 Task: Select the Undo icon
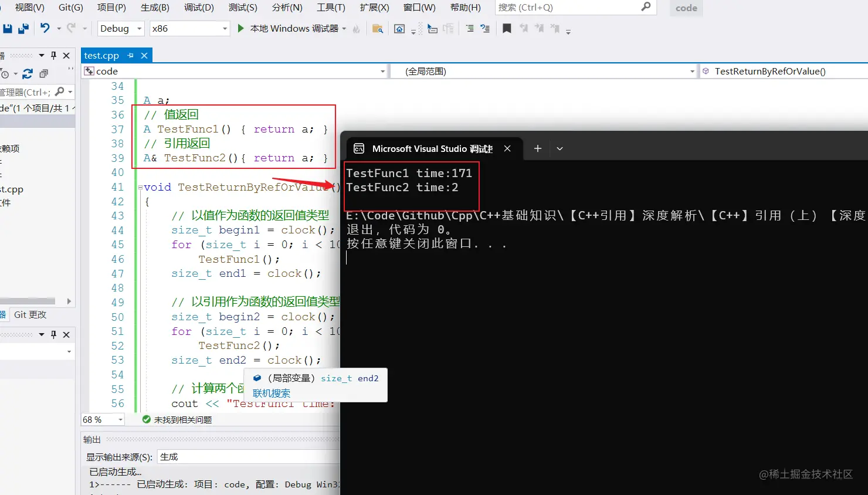pos(45,28)
